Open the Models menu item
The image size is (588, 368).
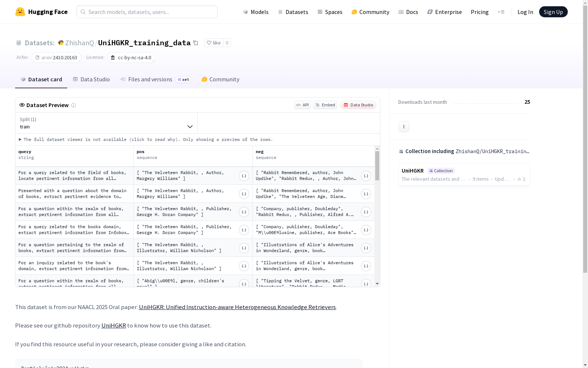point(256,12)
